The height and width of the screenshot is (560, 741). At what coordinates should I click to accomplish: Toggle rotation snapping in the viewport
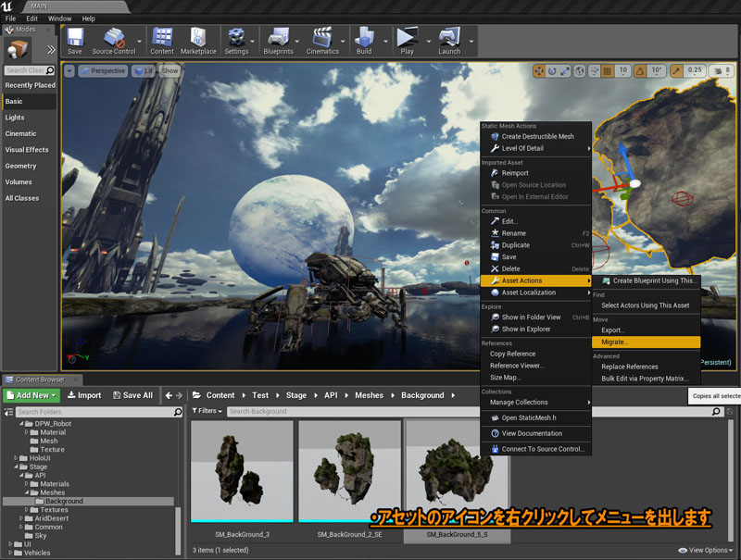tap(640, 71)
